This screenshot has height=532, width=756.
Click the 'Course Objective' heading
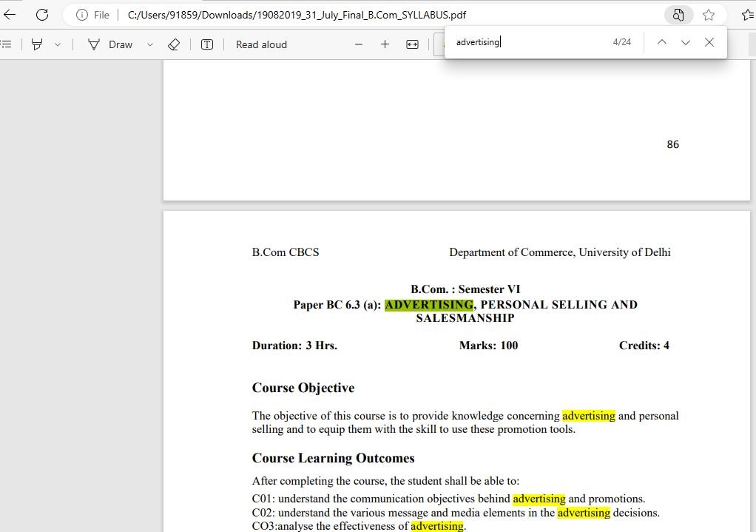tap(303, 388)
